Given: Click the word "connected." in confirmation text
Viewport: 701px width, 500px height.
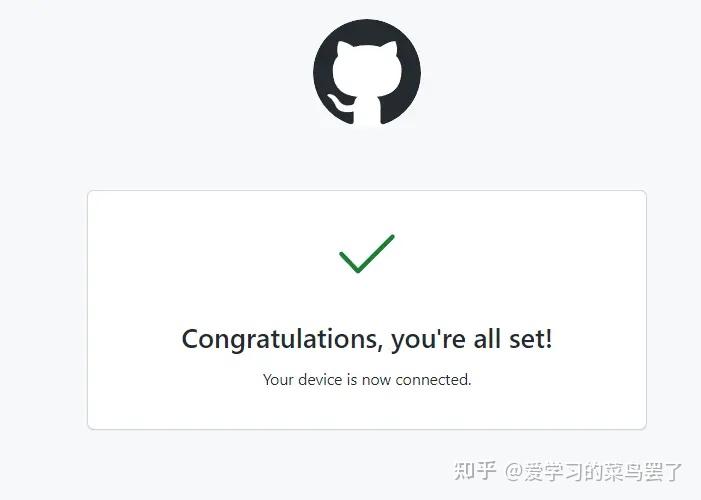Looking at the screenshot, I should pos(433,380).
